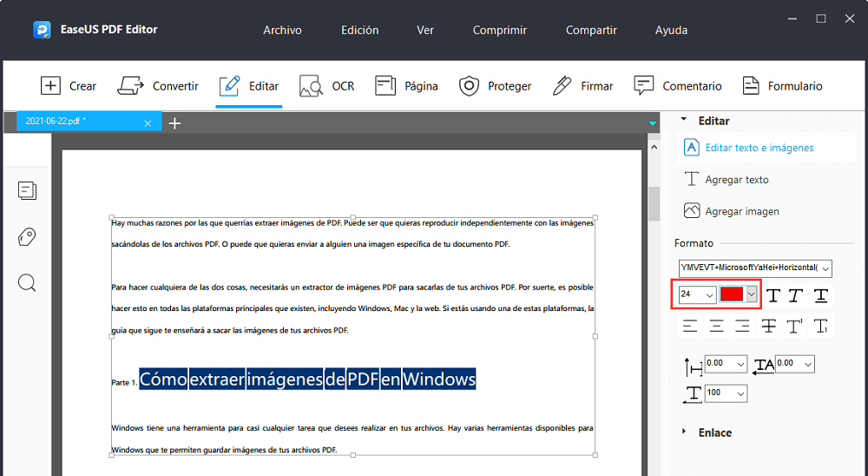Click the paragraph starting 'Hay muchas razones'
This screenshot has height=476, width=868.
[x=352, y=234]
